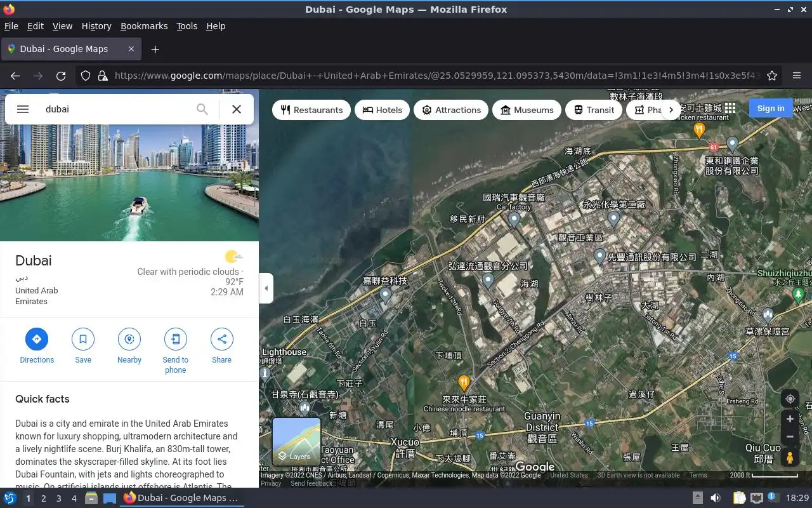Save Dubai to your lists
Image resolution: width=812 pixels, height=508 pixels.
pos(83,345)
